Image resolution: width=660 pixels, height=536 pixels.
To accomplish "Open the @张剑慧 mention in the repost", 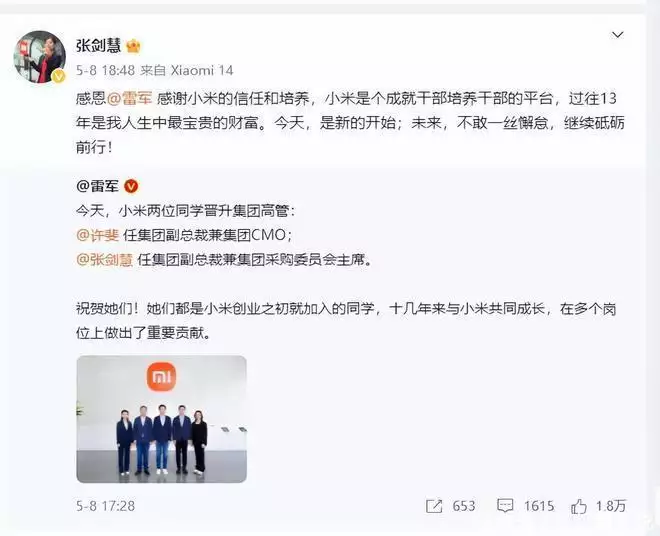I will (104, 260).
